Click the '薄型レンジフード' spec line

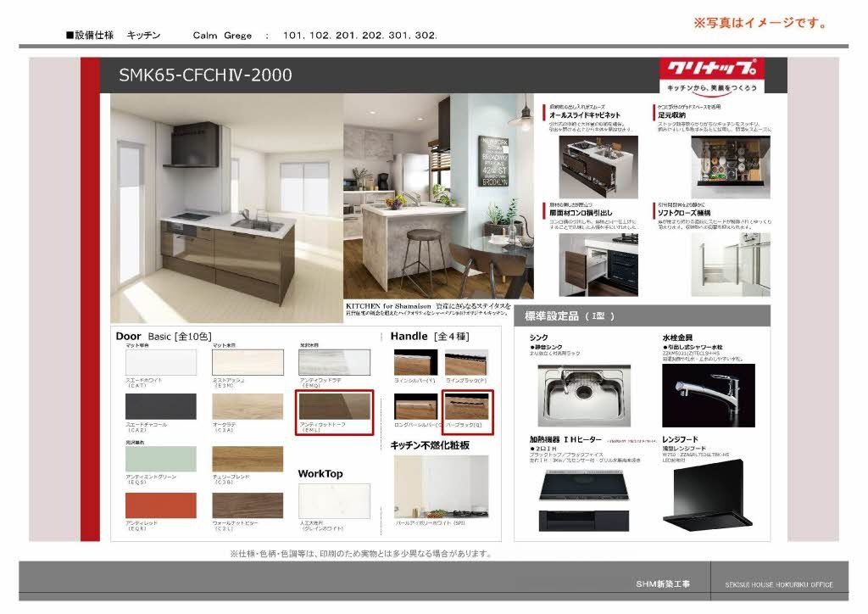point(684,448)
